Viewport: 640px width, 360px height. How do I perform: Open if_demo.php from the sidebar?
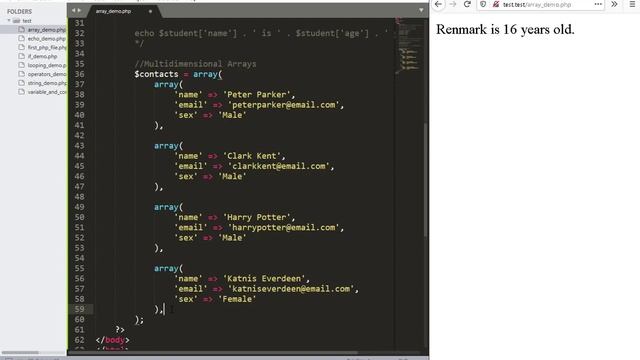[x=42, y=57]
